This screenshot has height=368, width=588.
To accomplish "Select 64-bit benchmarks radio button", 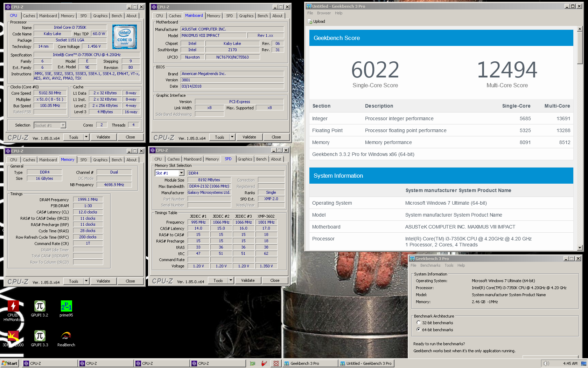I will tap(419, 330).
